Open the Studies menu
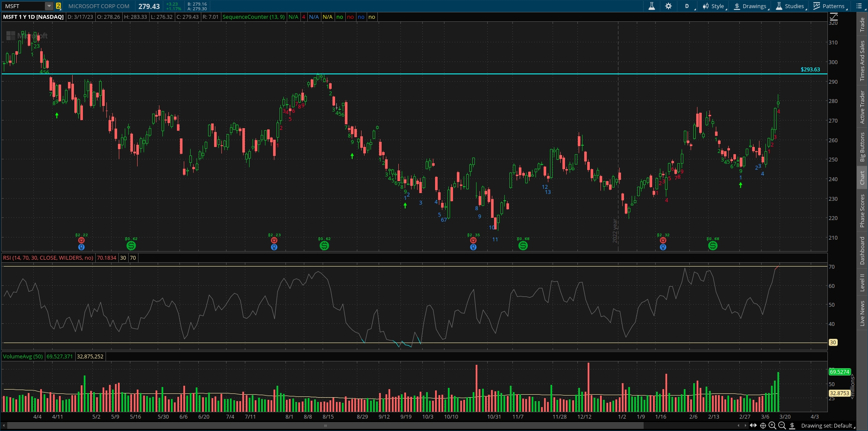 click(x=790, y=6)
